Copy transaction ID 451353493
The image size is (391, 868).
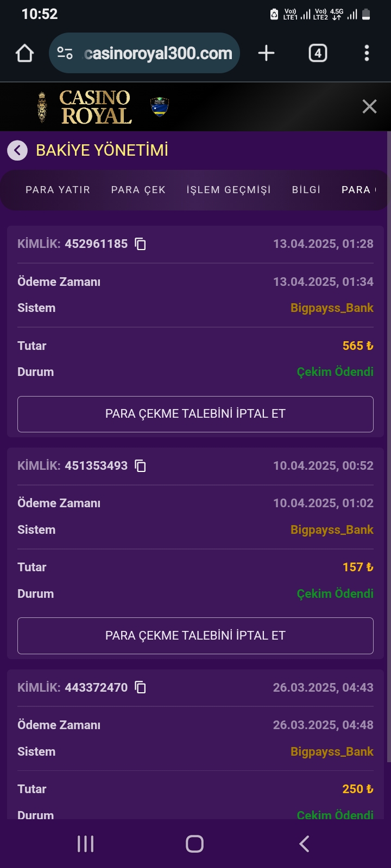click(x=140, y=466)
